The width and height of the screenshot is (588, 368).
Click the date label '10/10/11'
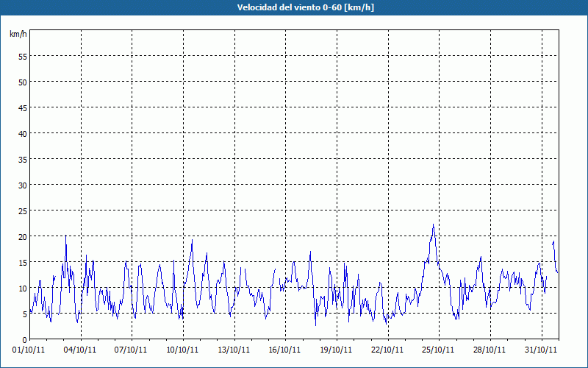coord(182,350)
